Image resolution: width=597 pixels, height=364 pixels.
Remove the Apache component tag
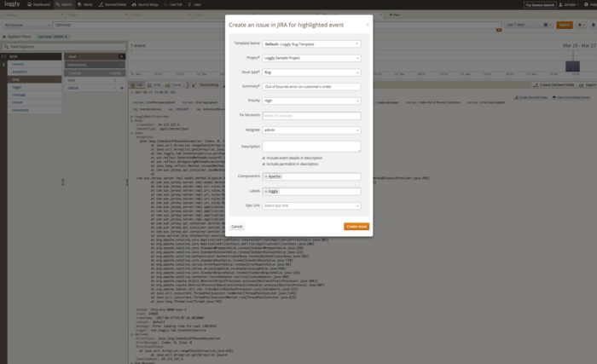[x=266, y=176]
